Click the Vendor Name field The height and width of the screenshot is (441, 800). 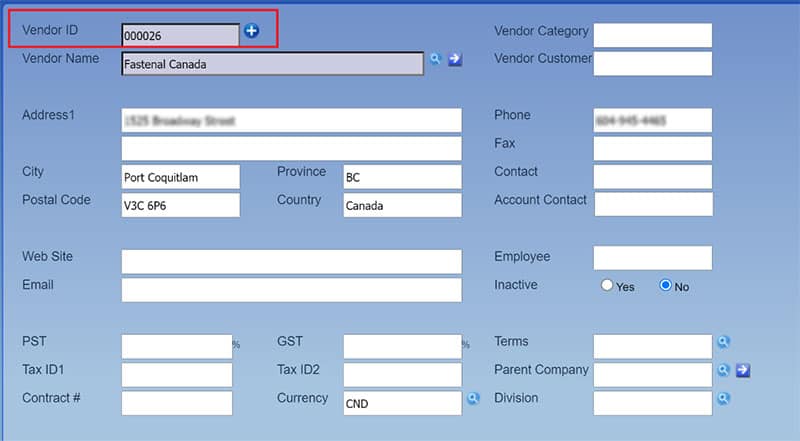point(272,65)
